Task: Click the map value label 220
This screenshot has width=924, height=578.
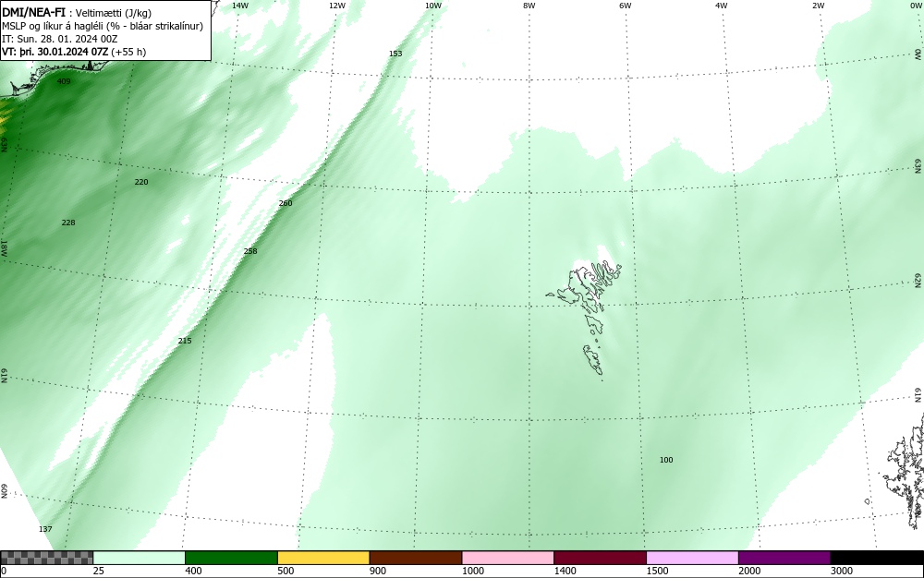Action: [141, 182]
